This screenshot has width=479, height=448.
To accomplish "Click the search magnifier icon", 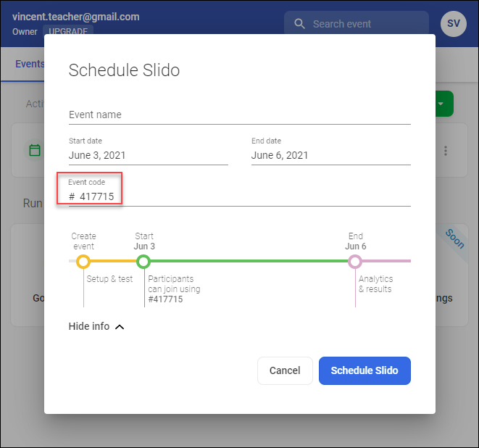I will click(299, 24).
